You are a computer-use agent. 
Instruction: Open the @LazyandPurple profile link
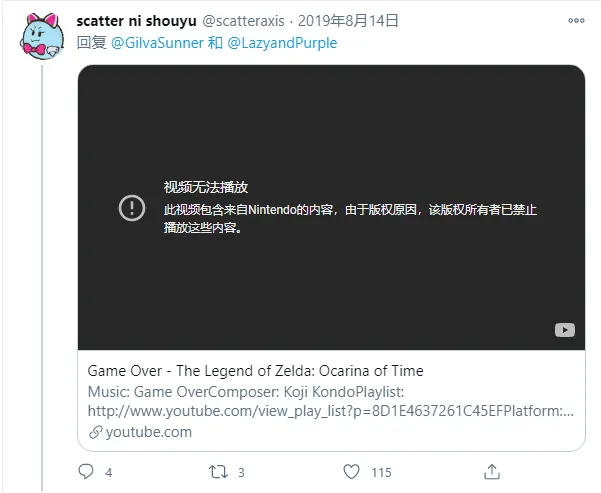[282, 43]
